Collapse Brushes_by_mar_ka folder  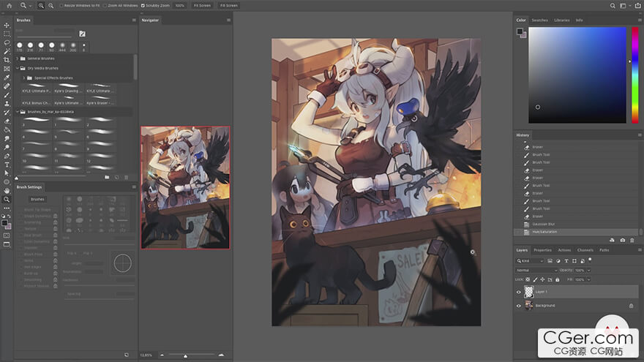(18, 112)
